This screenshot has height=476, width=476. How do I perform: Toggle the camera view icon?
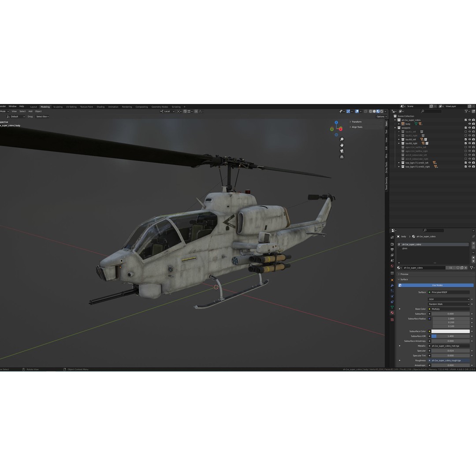click(x=342, y=151)
